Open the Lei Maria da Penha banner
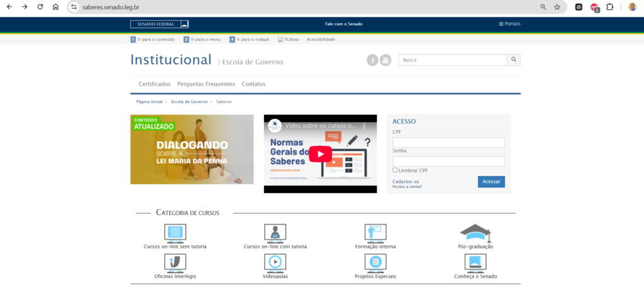Image resolution: width=644 pixels, height=302 pixels. [x=192, y=150]
